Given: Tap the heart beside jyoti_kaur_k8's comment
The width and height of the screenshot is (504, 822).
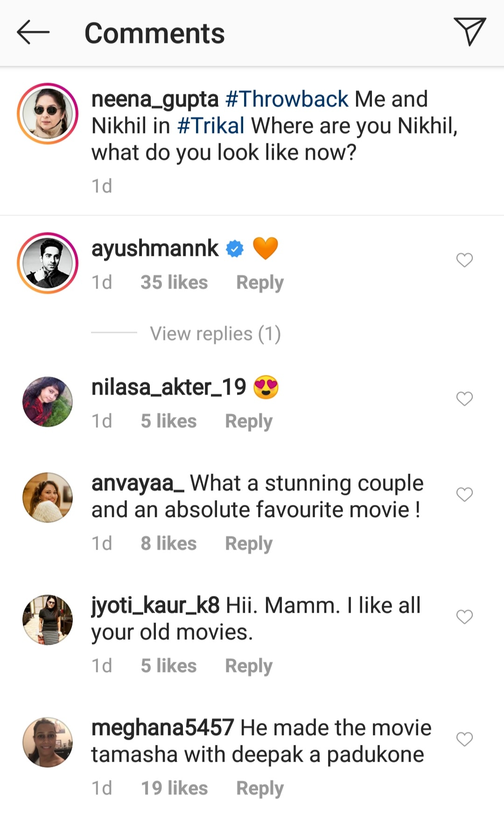Looking at the screenshot, I should pos(464,617).
